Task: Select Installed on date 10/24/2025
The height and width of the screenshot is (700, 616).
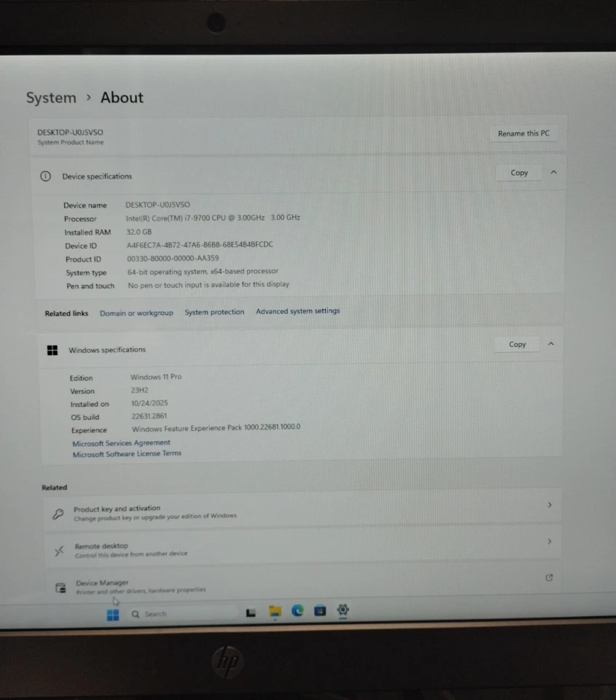Action: pyautogui.click(x=149, y=403)
